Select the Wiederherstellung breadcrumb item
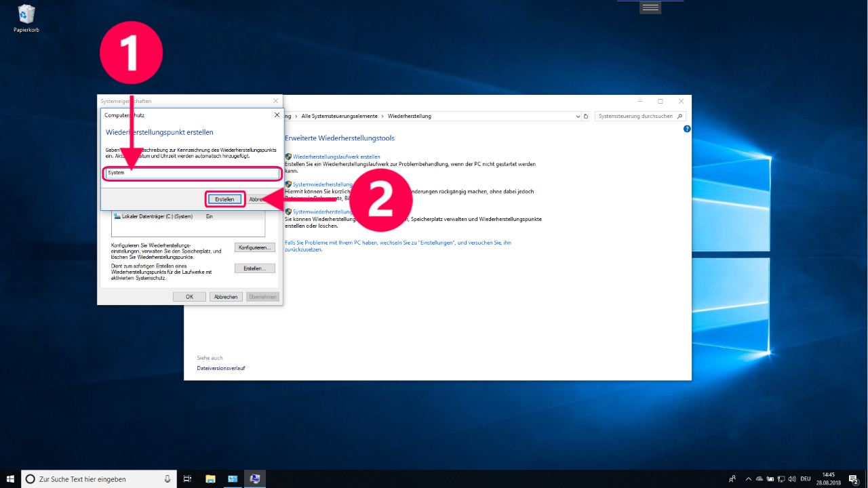The image size is (868, 488). point(410,117)
